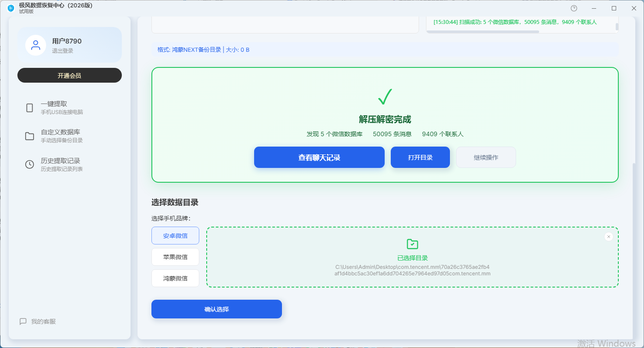Image resolution: width=644 pixels, height=348 pixels.
Task: Click the 扫描成功 log line
Action: pos(515,22)
